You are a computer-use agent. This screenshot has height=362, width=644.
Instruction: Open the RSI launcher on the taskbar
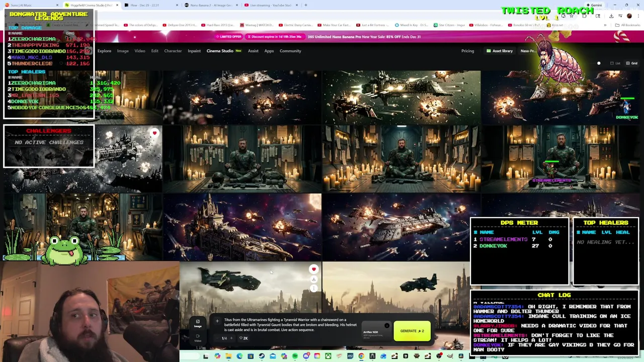pyautogui.click(x=350, y=356)
